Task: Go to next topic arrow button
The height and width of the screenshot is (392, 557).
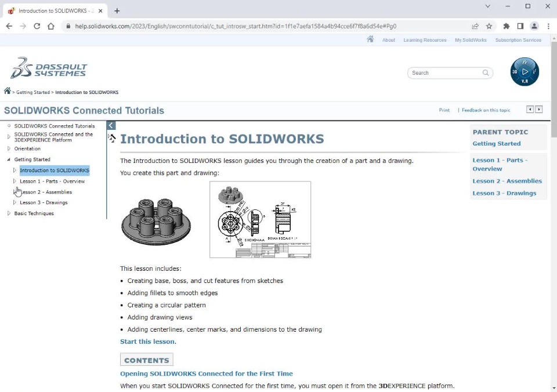Action: 539,110
